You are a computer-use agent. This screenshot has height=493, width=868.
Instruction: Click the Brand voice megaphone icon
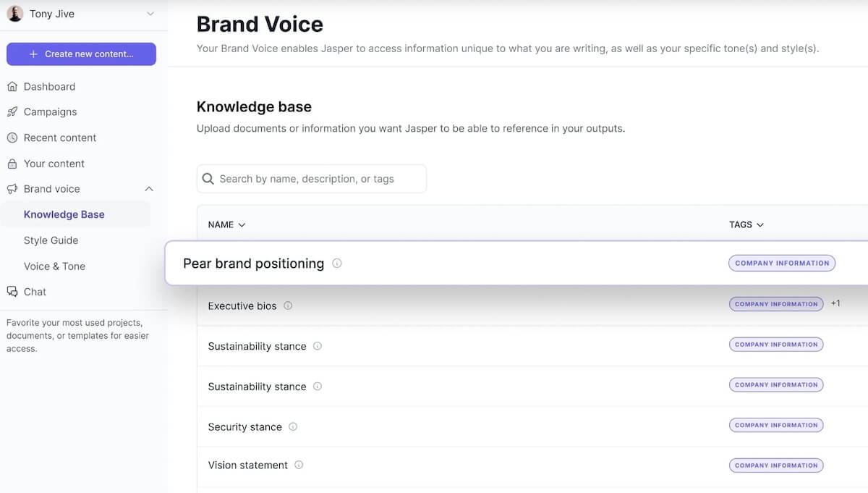pyautogui.click(x=12, y=189)
